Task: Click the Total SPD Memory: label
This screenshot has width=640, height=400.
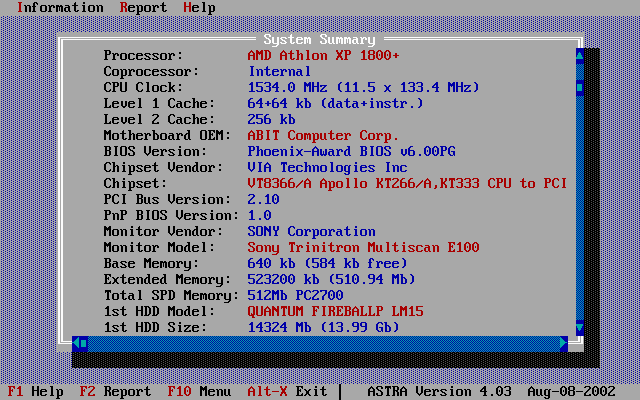Action: [171, 296]
